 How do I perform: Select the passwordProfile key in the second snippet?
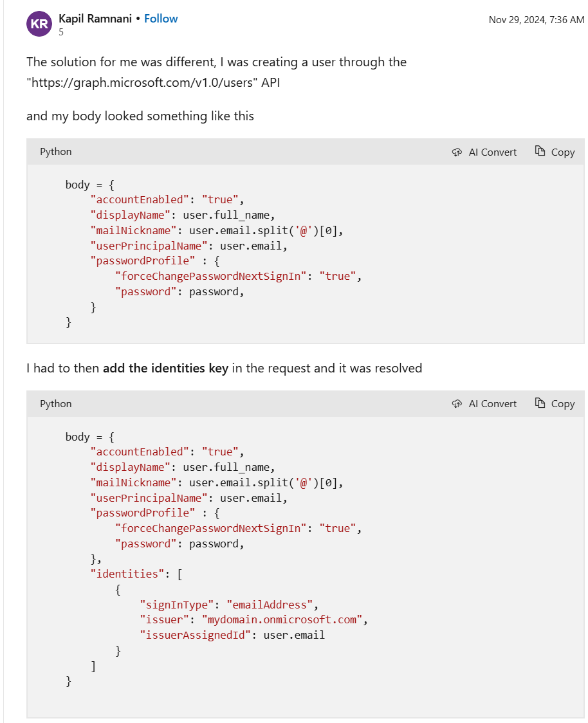[143, 513]
